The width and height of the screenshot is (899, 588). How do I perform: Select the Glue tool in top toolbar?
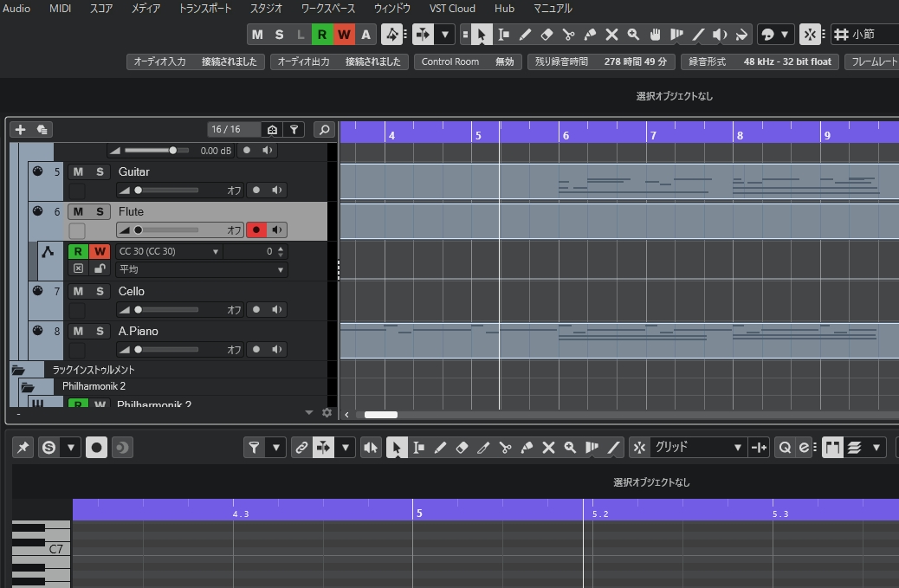tap(590, 35)
